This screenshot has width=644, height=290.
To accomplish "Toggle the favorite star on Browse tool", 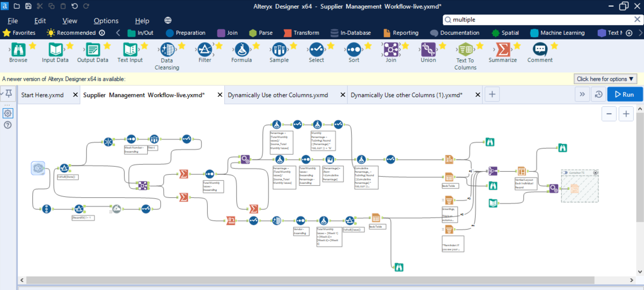I will tap(33, 46).
